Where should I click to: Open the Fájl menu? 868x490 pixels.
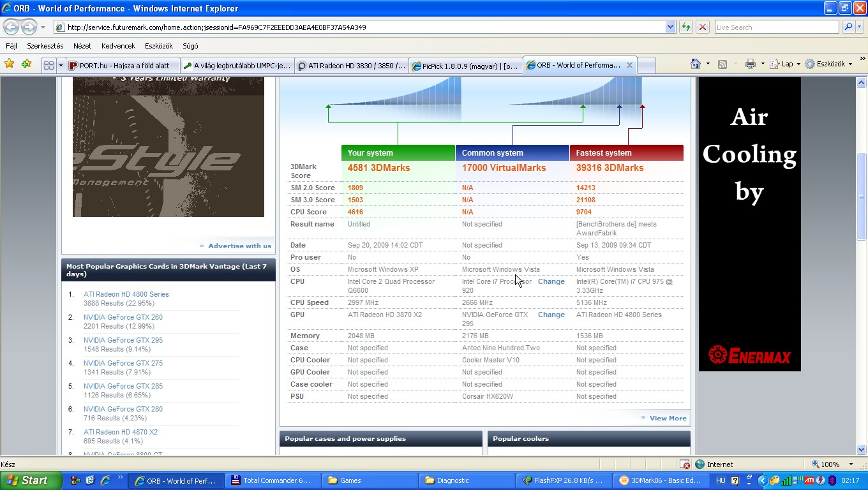(11, 46)
